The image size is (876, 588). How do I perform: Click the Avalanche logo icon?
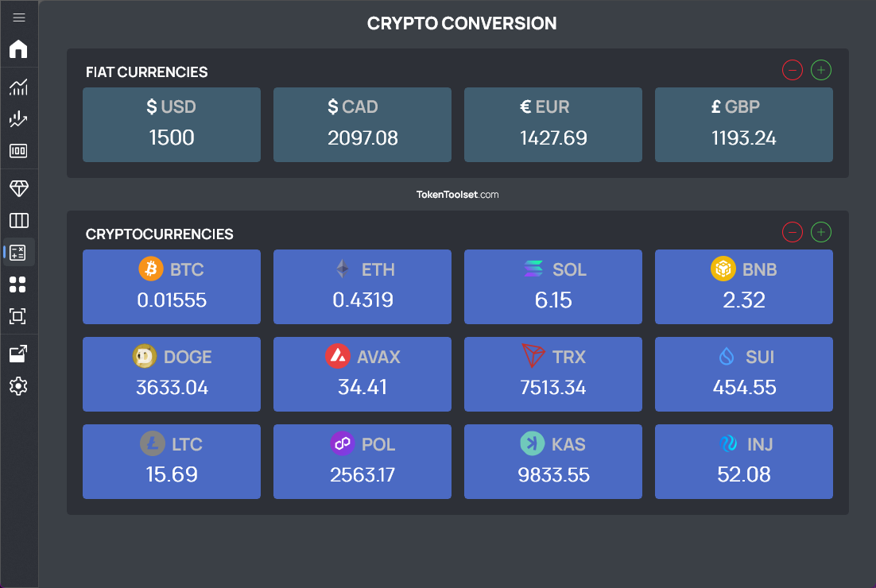point(338,356)
